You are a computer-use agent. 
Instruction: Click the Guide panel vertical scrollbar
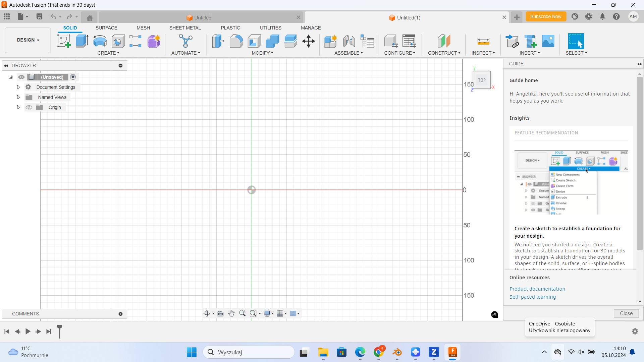coord(640,164)
